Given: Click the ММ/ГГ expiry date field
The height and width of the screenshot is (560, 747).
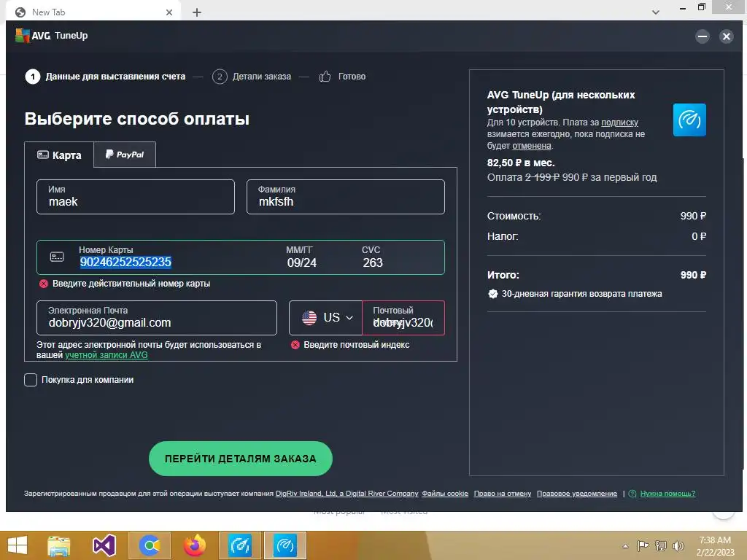Looking at the screenshot, I should tap(301, 257).
